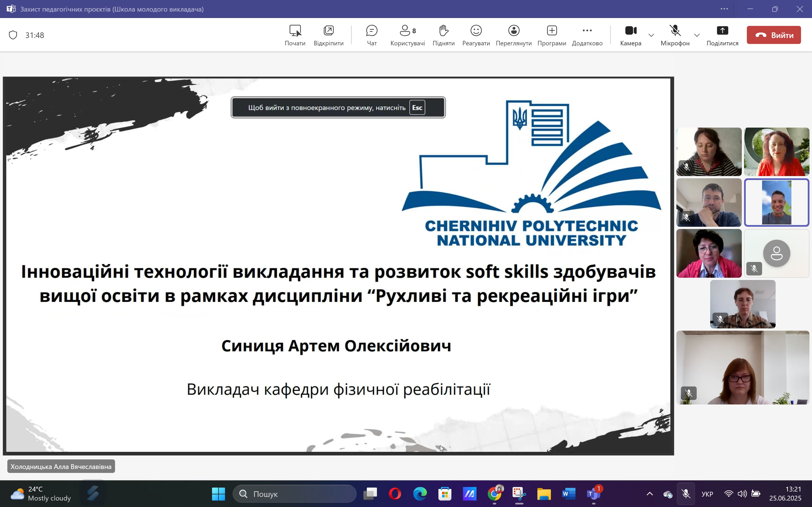Click the Переглянути view icon

(x=513, y=35)
